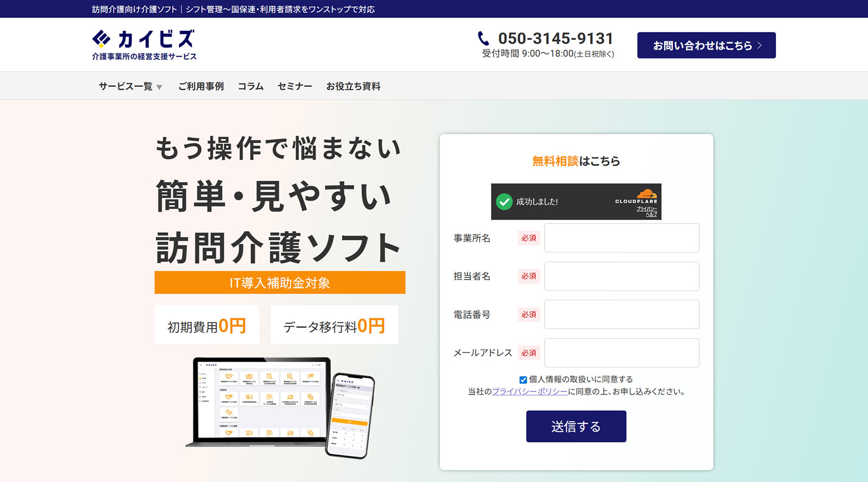
Task: Click the 訪問介護ソフト headline
Action: [278, 248]
